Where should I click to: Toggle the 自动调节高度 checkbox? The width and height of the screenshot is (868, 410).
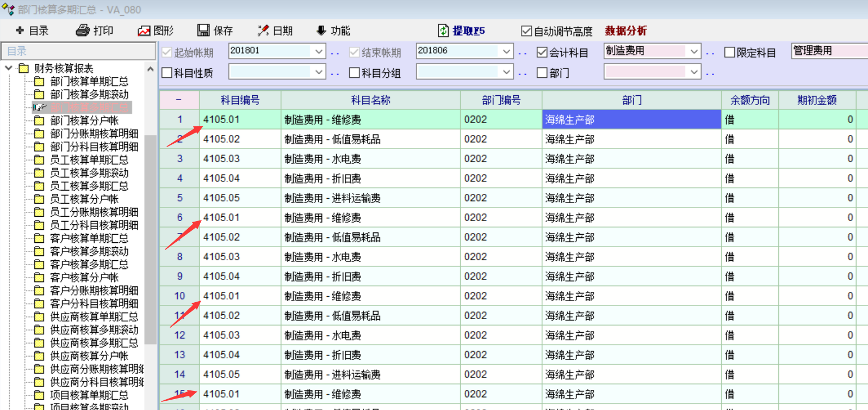point(526,31)
